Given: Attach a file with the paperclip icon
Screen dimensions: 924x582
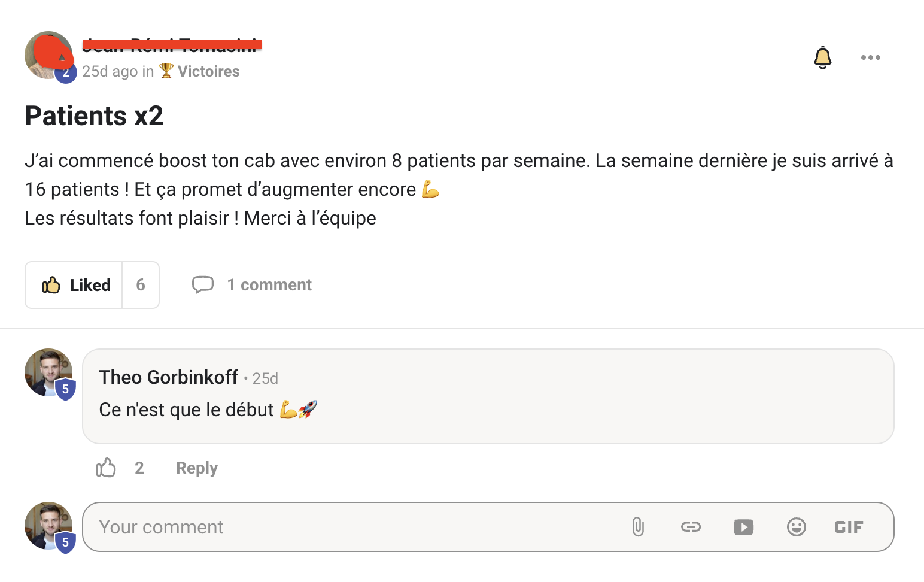Looking at the screenshot, I should point(638,527).
